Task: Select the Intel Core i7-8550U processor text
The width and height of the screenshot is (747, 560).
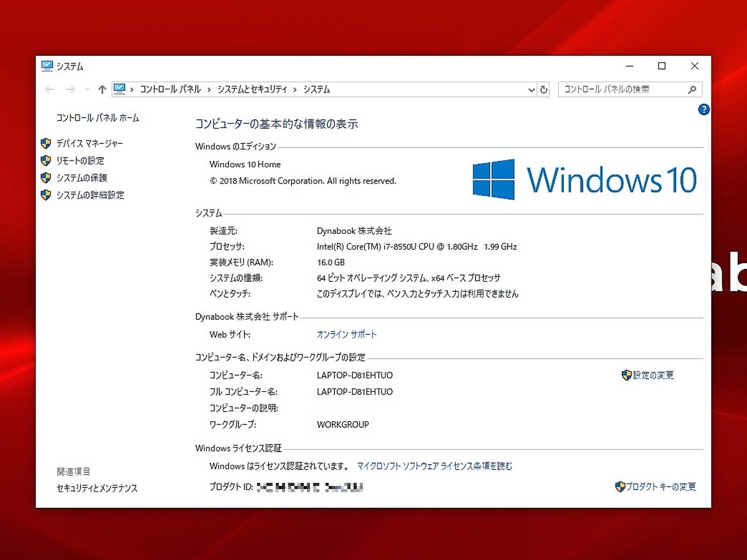Action: pyautogui.click(x=416, y=246)
